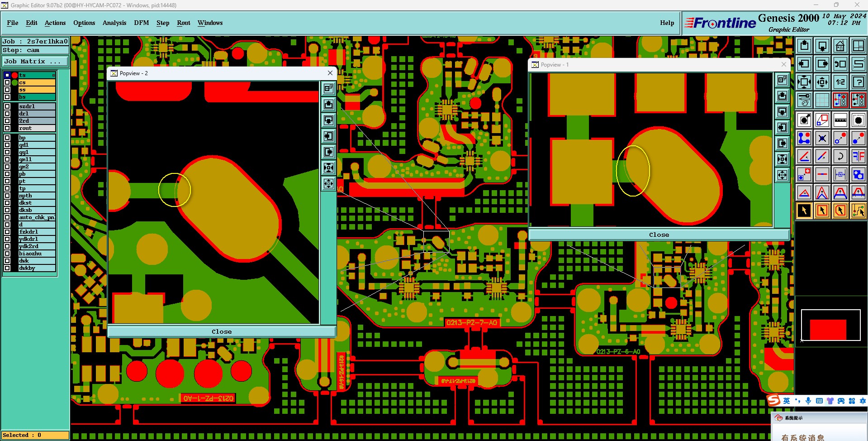Screen dimensions: 868x441
Task: Toggle the bs layer checkbox
Action: (x=7, y=97)
